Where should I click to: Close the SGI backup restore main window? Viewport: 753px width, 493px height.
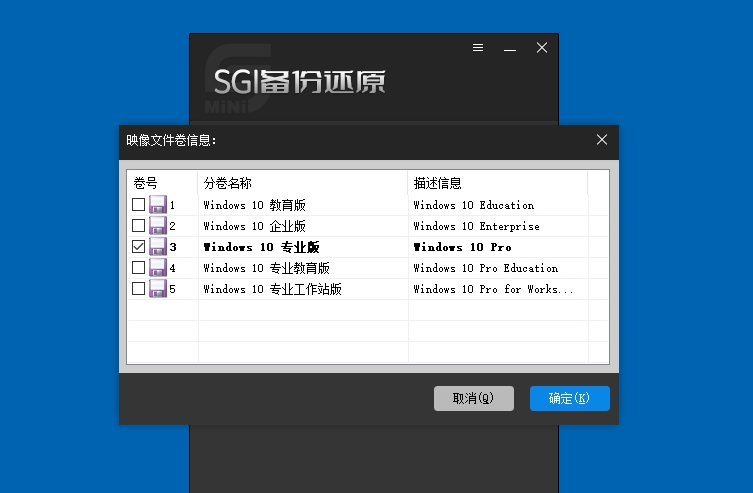[542, 48]
